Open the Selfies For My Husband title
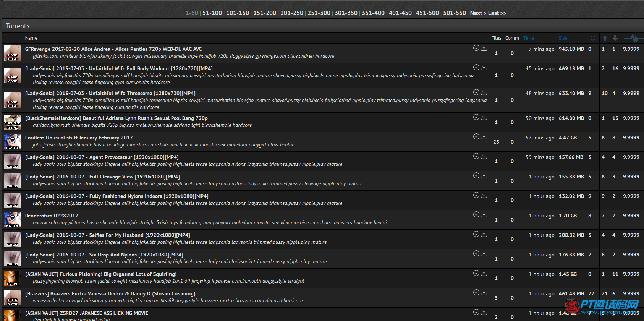The height and width of the screenshot is (321, 644). click(x=108, y=235)
